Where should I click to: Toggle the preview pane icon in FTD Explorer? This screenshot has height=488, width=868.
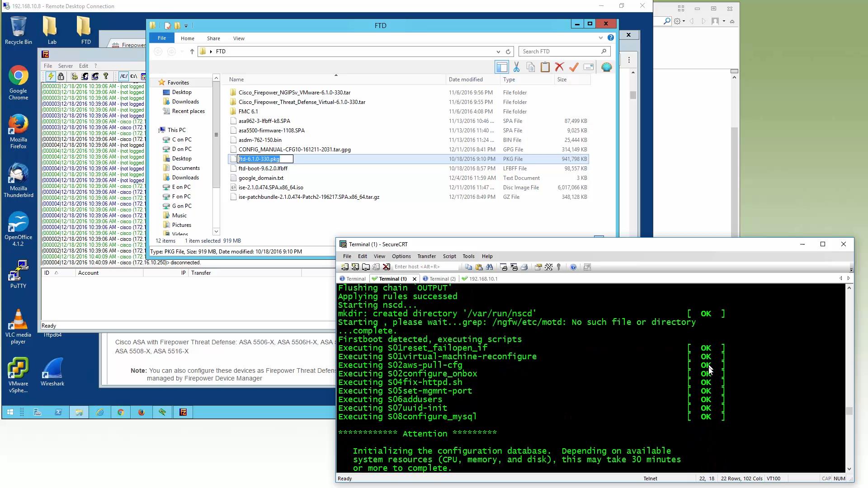click(x=501, y=67)
